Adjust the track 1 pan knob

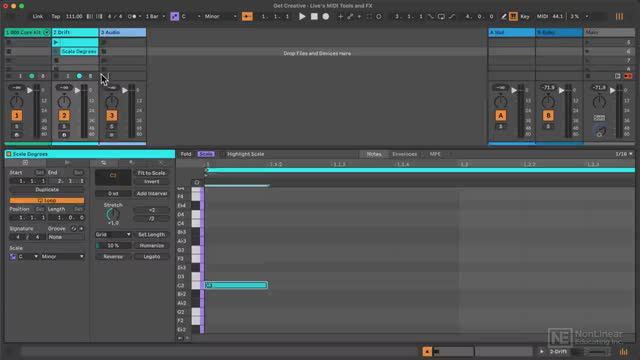(17, 102)
